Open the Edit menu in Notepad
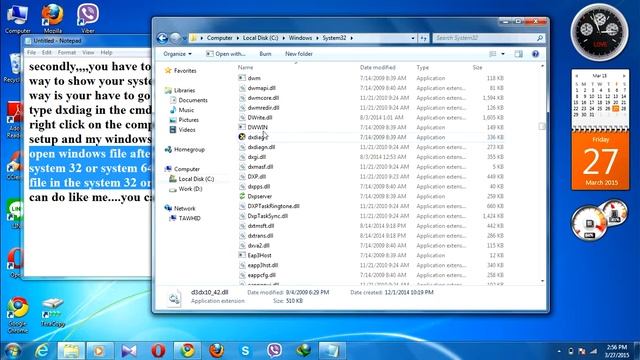The image size is (640, 360). (47, 53)
